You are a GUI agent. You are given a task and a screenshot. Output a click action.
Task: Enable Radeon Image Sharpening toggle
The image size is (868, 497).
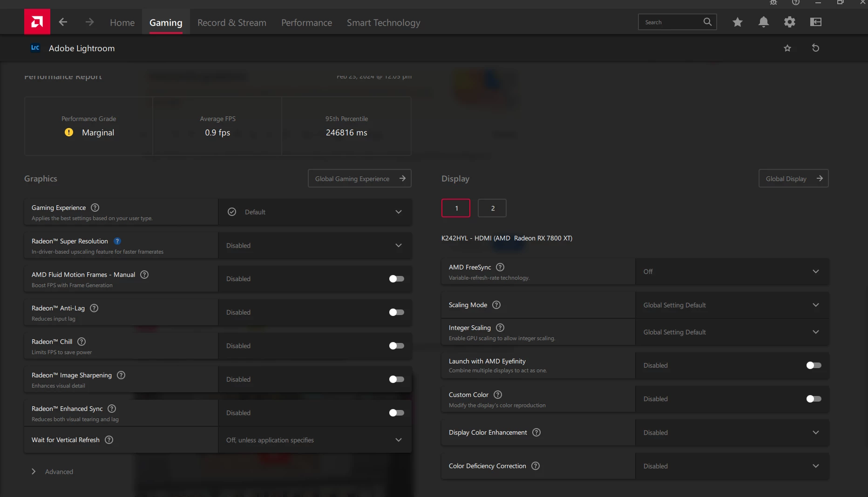(396, 379)
